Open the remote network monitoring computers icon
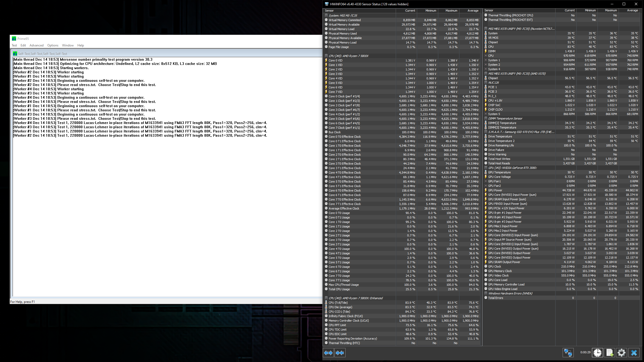The width and height of the screenshot is (644, 362). [x=568, y=353]
